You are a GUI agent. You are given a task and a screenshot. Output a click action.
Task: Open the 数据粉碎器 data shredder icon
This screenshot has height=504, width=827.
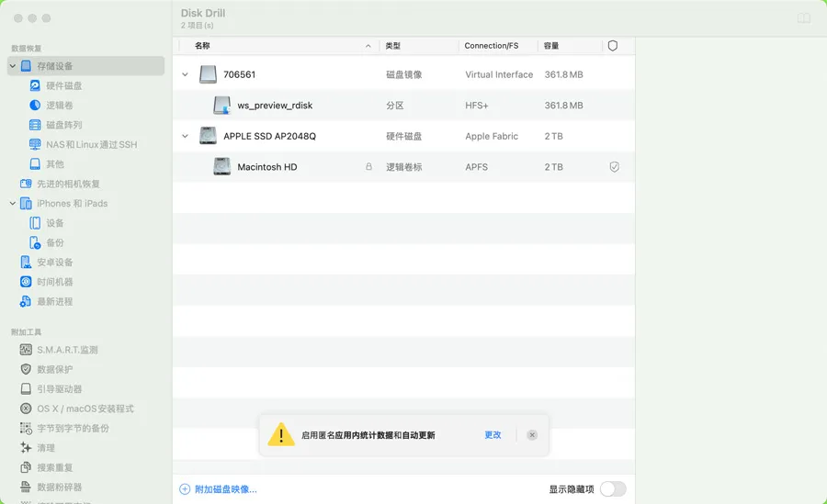point(27,487)
